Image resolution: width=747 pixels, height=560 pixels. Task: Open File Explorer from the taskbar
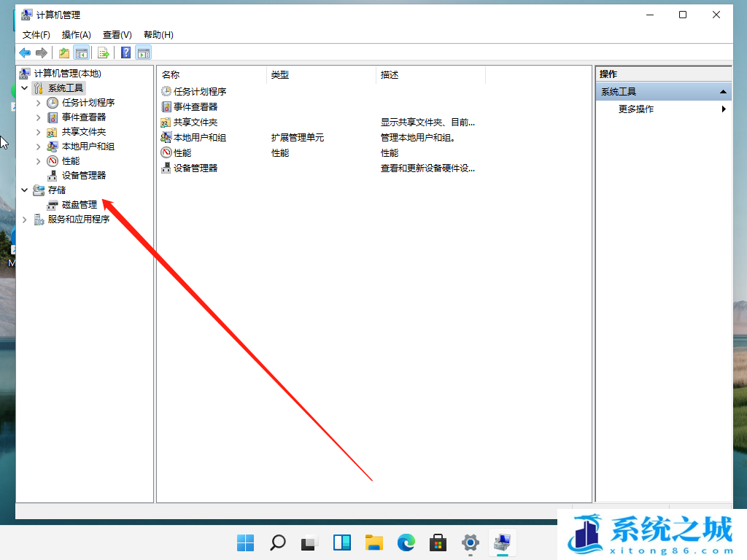pyautogui.click(x=374, y=542)
